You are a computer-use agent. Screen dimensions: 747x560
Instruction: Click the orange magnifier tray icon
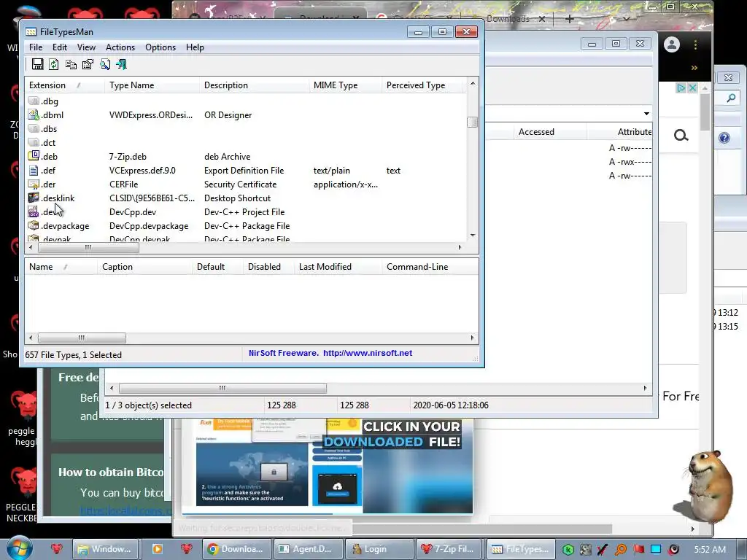(x=621, y=550)
